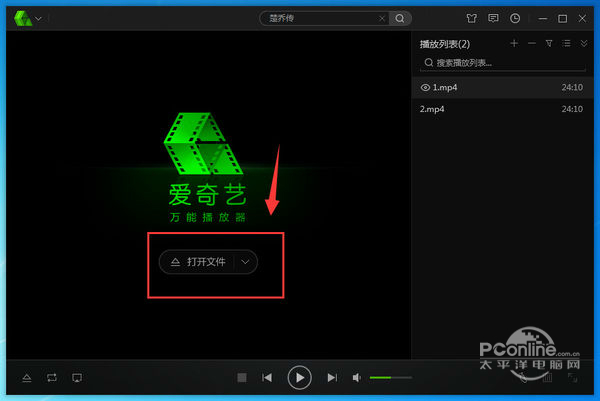Click the eject open-file icon in bottom bar
This screenshot has width=600, height=401.
click(x=27, y=378)
